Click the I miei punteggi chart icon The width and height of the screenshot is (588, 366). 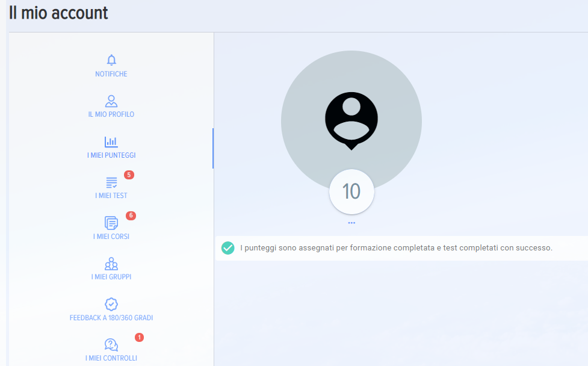click(111, 141)
